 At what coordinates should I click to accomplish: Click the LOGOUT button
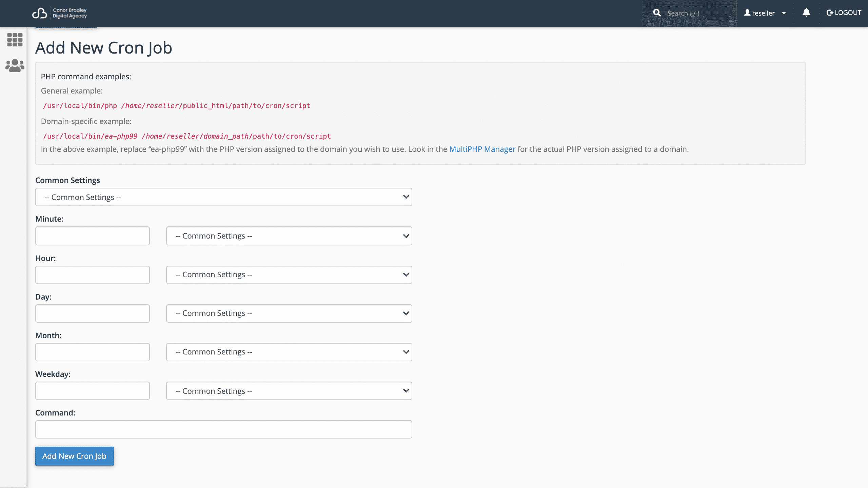(844, 13)
